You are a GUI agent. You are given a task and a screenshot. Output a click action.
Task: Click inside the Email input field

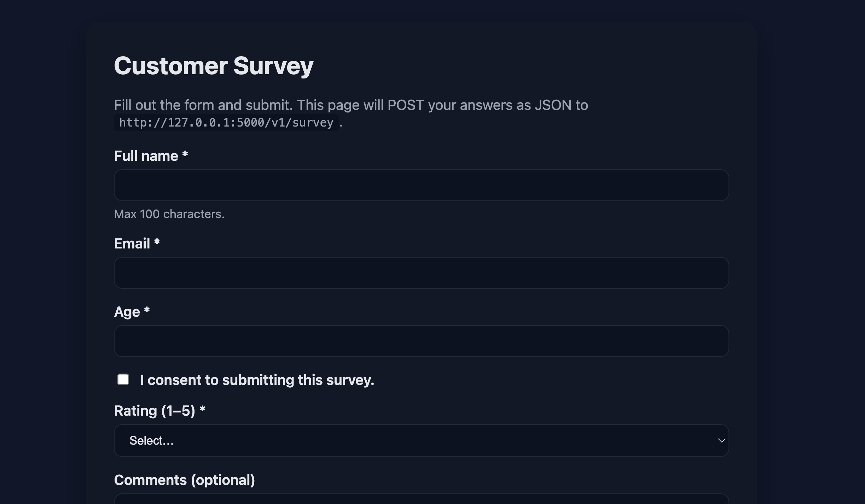(x=421, y=273)
